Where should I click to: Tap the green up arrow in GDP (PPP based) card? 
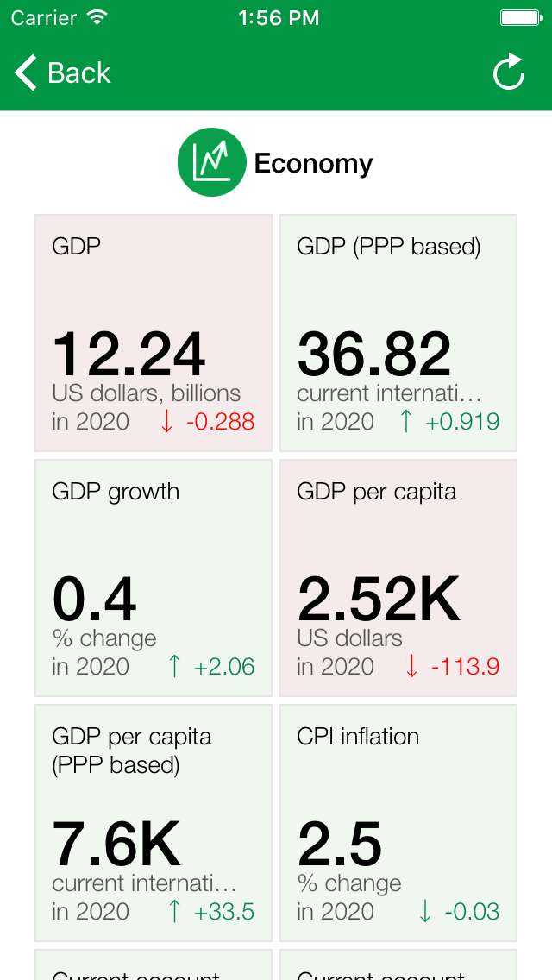(x=406, y=422)
